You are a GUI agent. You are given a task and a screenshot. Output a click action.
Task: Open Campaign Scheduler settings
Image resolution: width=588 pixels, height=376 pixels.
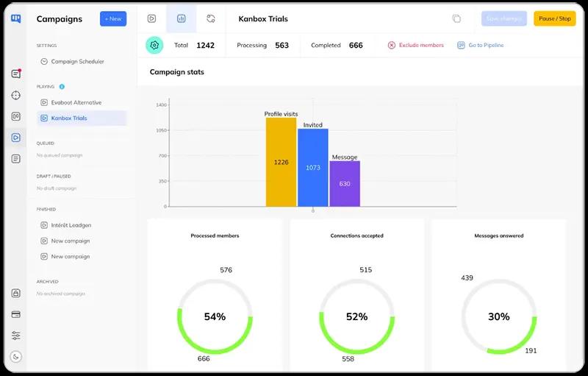tap(78, 62)
